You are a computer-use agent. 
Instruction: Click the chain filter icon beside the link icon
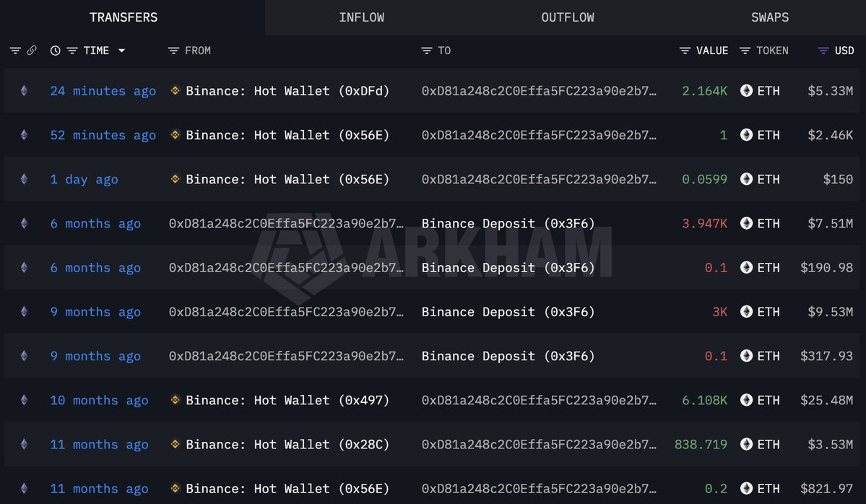coord(15,51)
